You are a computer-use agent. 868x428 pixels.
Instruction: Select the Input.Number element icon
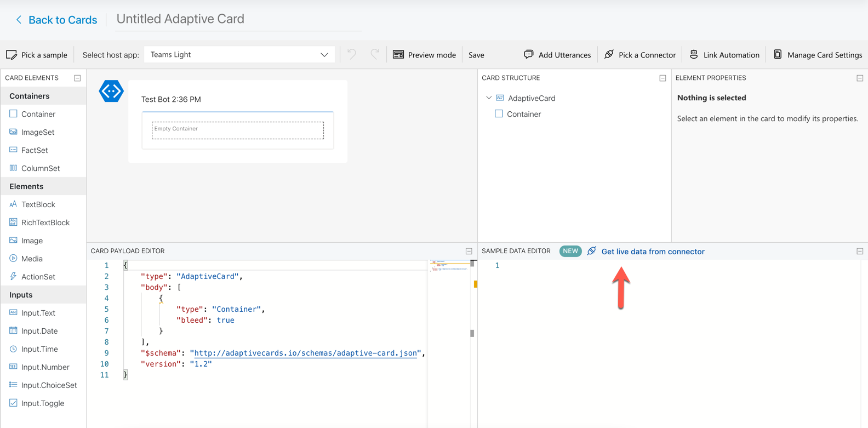tap(13, 367)
